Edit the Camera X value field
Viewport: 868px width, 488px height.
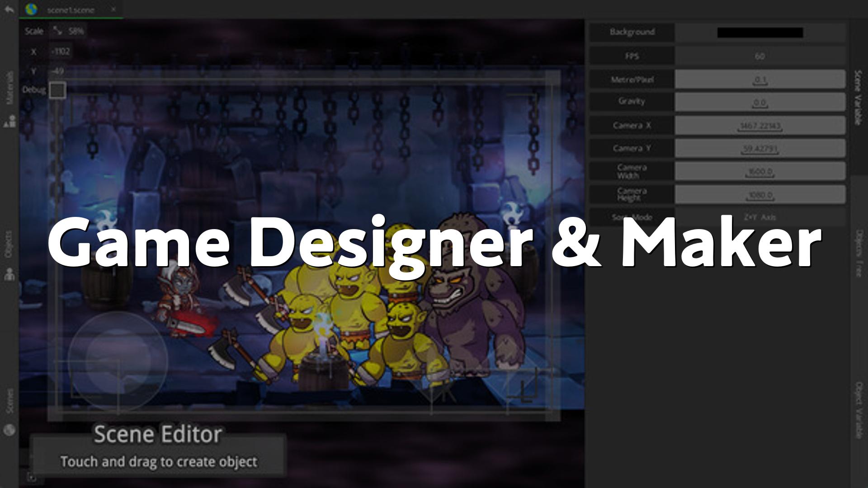click(759, 126)
